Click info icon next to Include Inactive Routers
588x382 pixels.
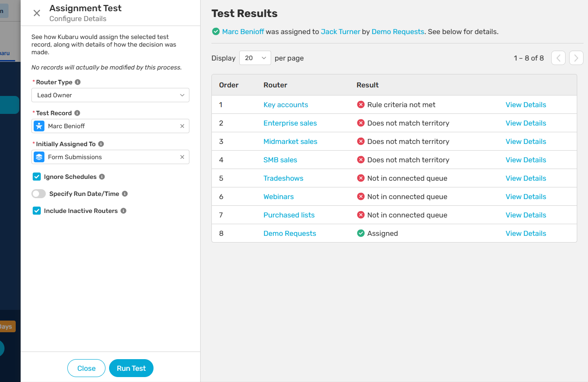click(123, 211)
